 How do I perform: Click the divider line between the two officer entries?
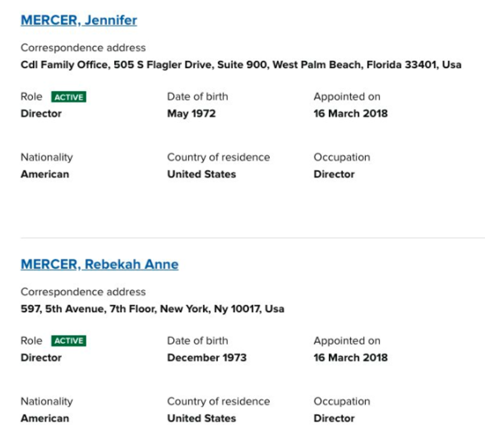click(243, 238)
